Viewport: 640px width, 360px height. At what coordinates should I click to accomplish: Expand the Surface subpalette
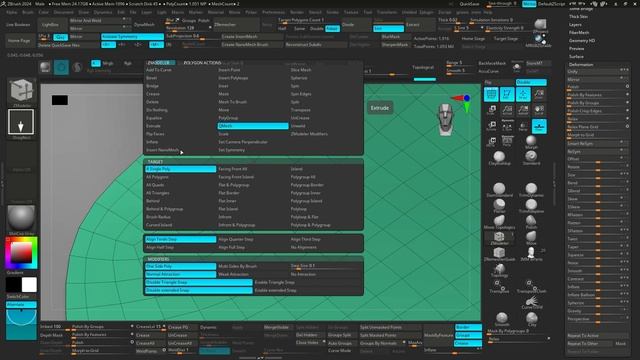coord(576,57)
